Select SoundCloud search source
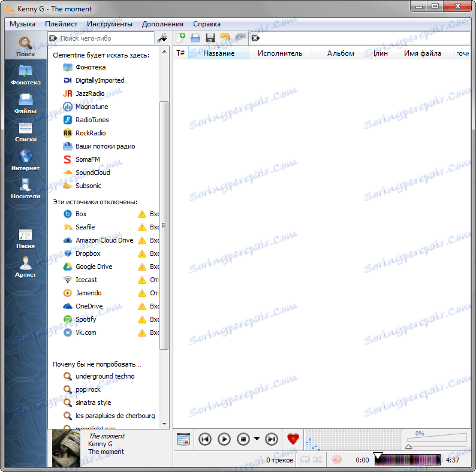 (86, 173)
